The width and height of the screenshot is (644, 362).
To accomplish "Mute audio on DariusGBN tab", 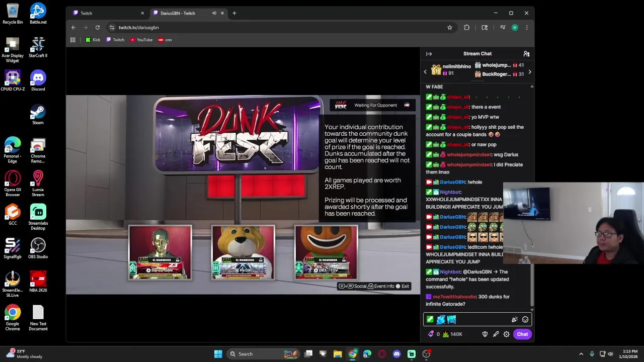I will click(x=214, y=13).
